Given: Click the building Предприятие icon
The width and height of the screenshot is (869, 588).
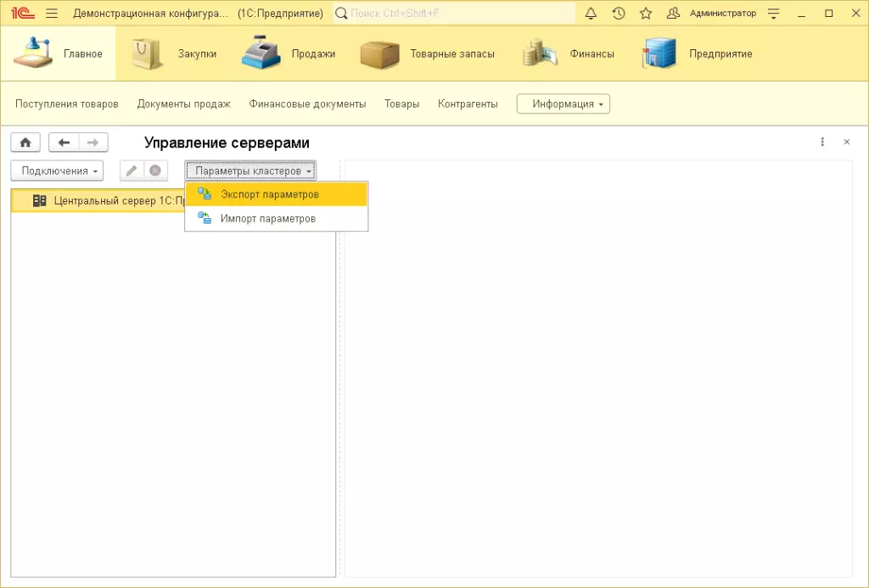Looking at the screenshot, I should point(659,53).
